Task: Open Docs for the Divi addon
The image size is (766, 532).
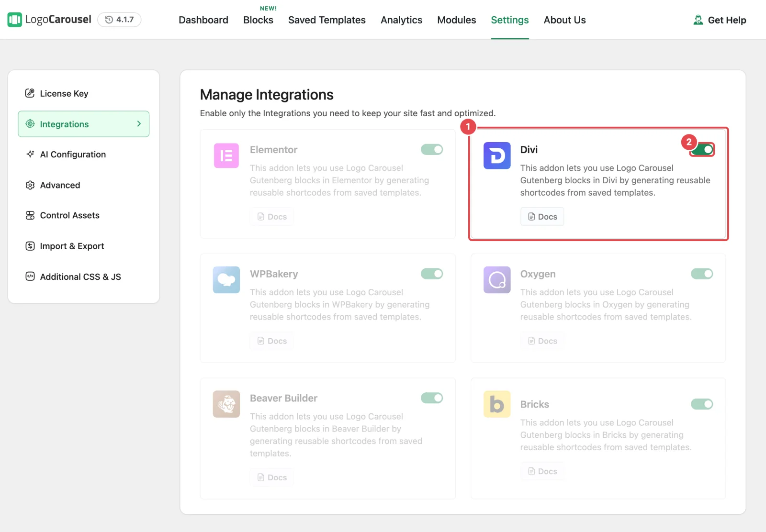Action: [x=542, y=217]
